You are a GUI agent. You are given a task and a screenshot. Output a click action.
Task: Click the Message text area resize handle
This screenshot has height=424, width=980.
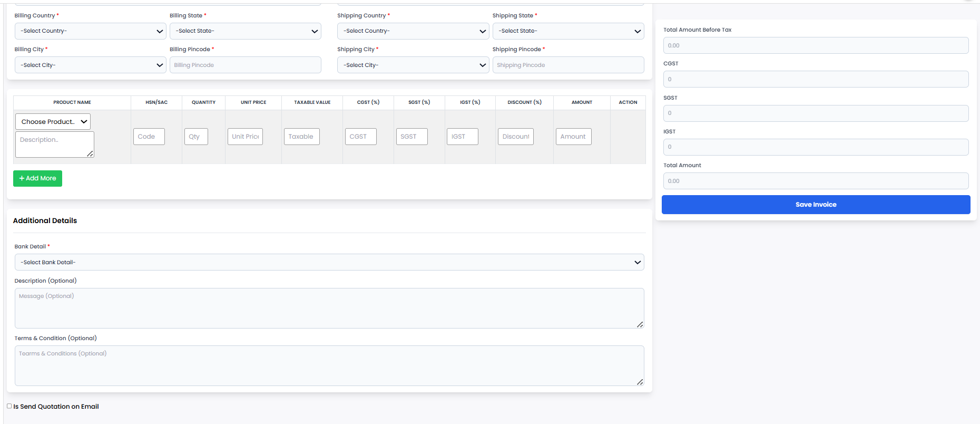point(640,324)
